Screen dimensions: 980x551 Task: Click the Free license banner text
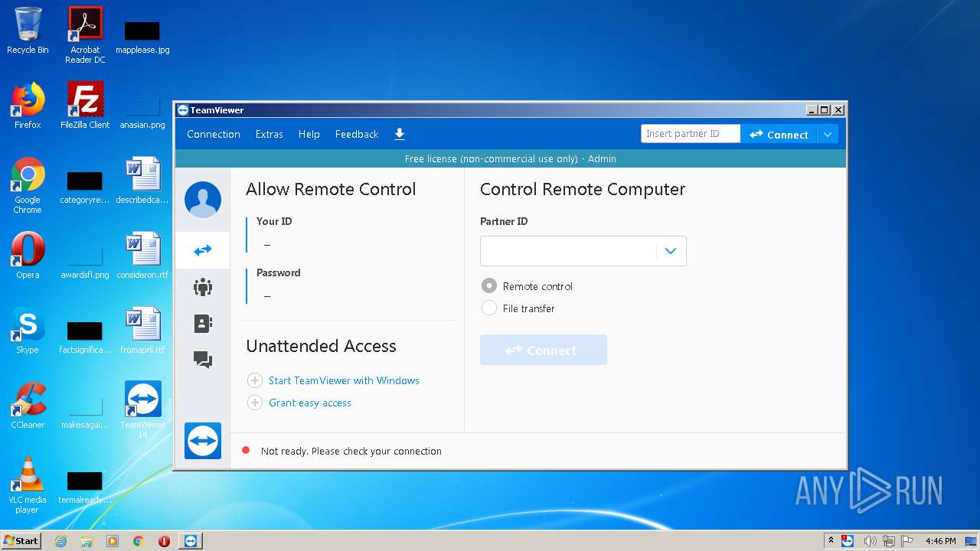(511, 158)
